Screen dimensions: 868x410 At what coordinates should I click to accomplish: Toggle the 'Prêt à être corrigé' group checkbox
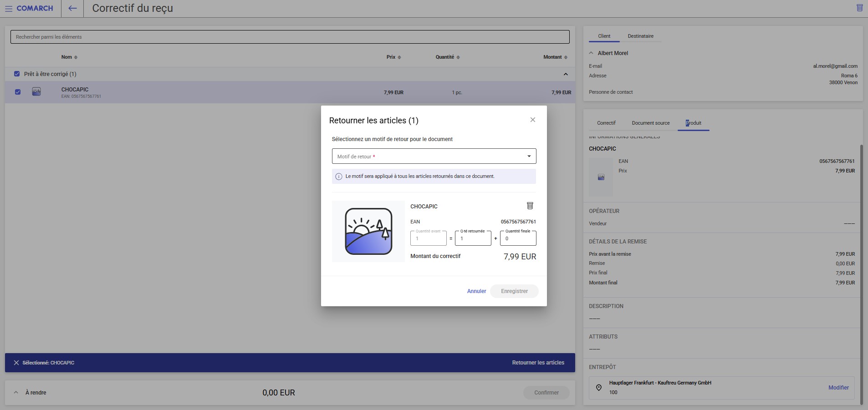pyautogui.click(x=17, y=74)
